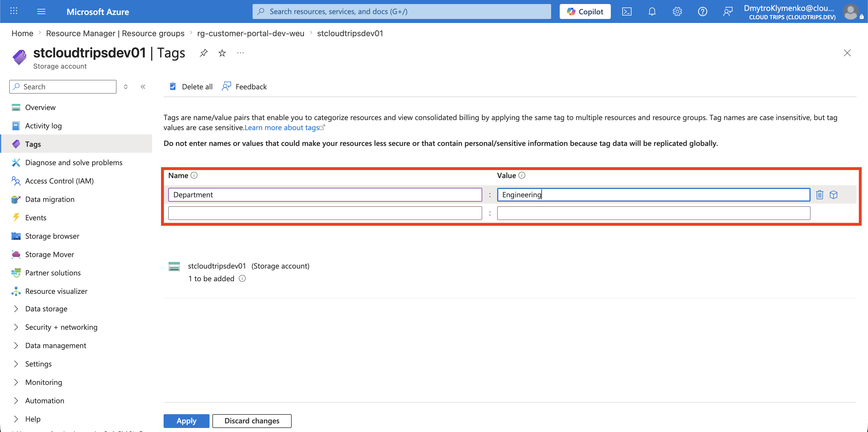Screen dimensions: 868x432
Task: Open the portal hamburger menu
Action: tap(41, 11)
